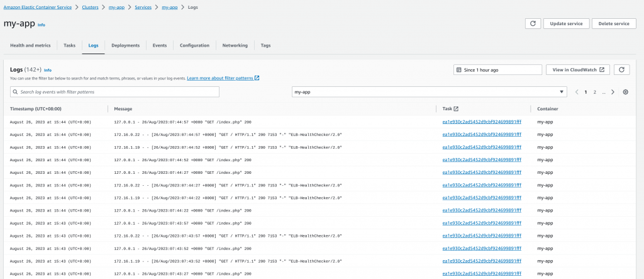This screenshot has height=279, width=644.
Task: Open task link for 127.0.0.1 07:44:22 row
Action: coord(482,210)
